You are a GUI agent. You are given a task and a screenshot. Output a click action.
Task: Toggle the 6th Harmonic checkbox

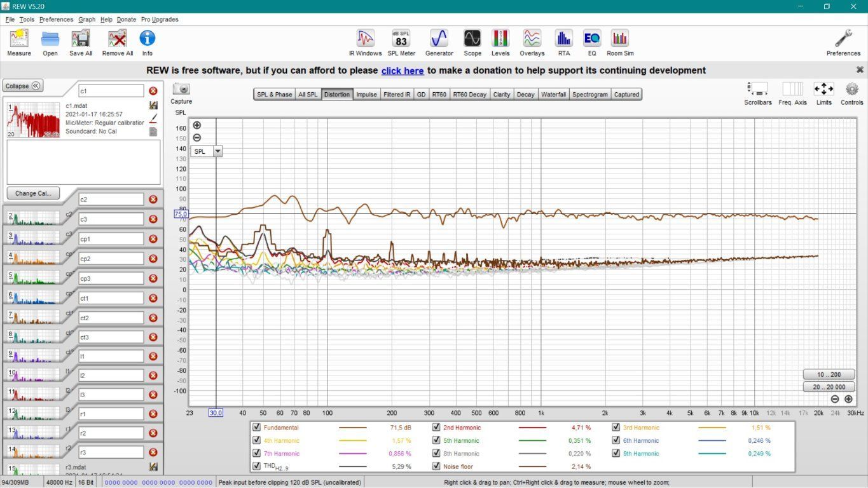pos(616,440)
